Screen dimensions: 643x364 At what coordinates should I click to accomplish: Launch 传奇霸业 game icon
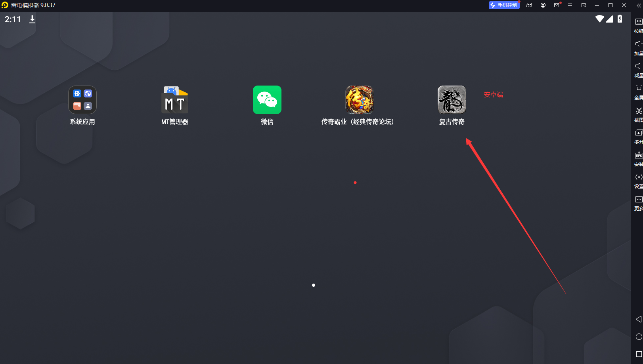coord(360,100)
